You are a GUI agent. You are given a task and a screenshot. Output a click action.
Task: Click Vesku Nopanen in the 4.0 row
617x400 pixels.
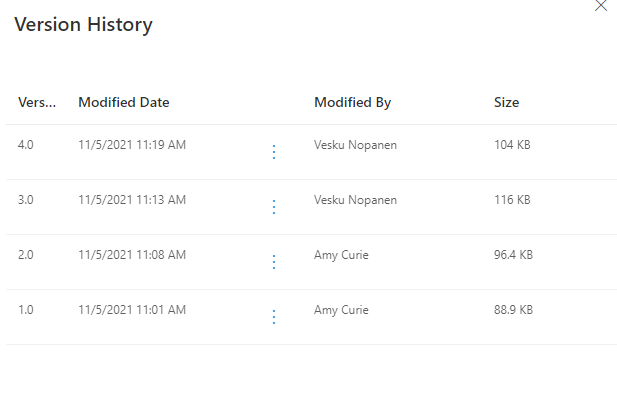355,145
